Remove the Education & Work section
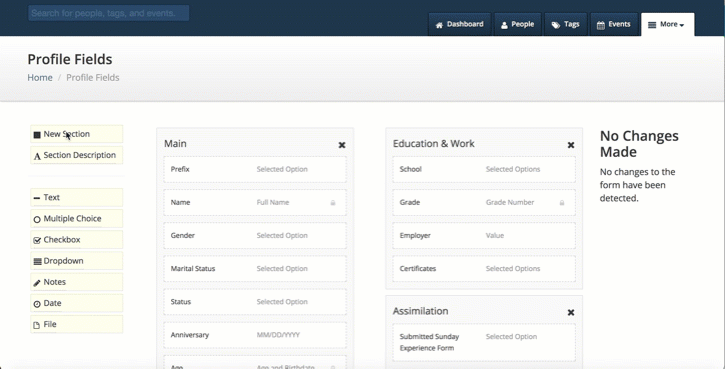The width and height of the screenshot is (725, 369). click(571, 145)
